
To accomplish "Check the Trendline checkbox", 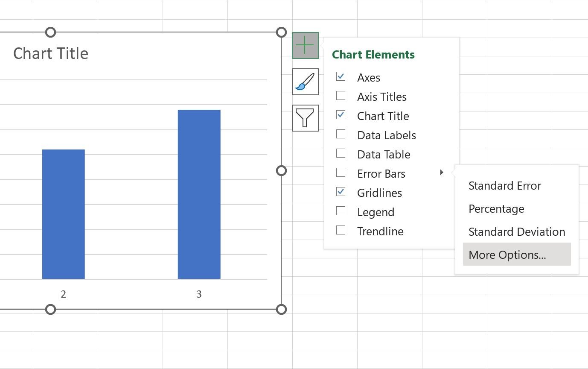I will (x=341, y=230).
